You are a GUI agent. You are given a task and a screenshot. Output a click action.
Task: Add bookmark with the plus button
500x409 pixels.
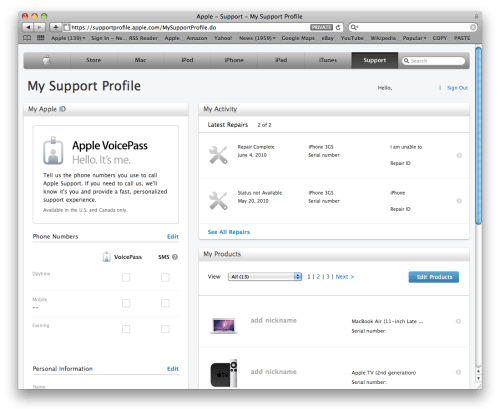pos(56,27)
